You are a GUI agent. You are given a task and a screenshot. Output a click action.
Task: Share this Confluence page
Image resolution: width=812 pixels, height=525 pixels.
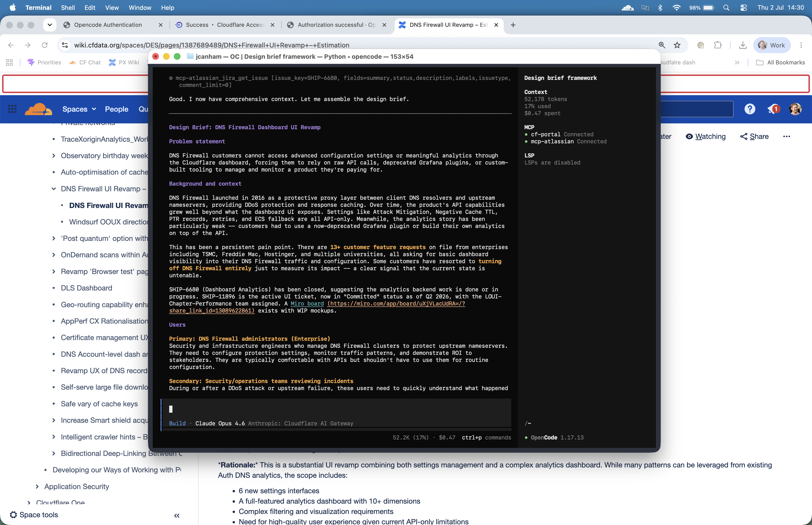(754, 136)
